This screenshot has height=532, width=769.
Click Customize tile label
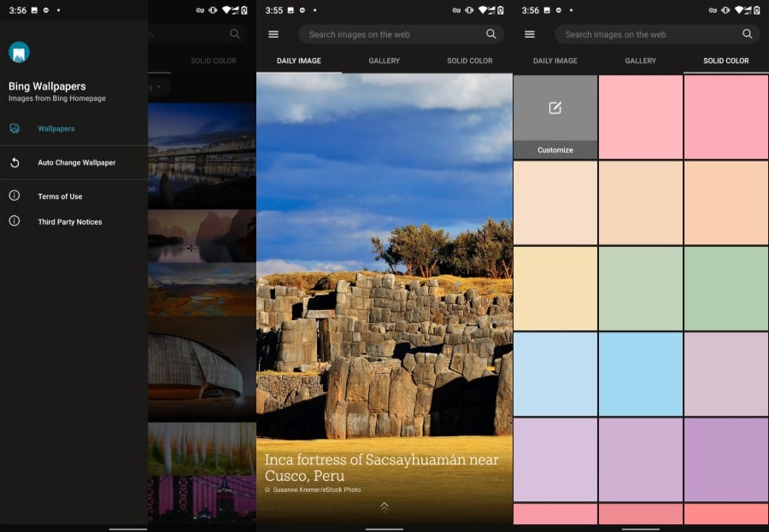tap(555, 150)
